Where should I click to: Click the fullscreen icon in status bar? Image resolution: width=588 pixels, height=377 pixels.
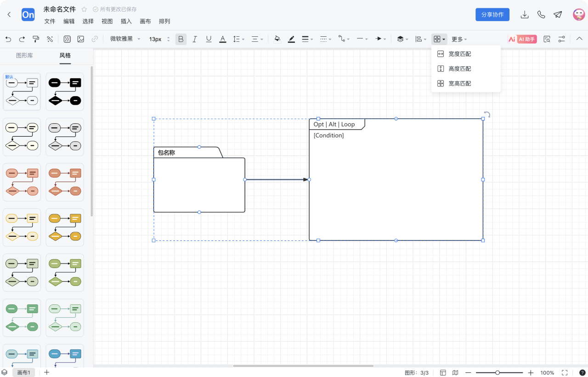coord(565,372)
